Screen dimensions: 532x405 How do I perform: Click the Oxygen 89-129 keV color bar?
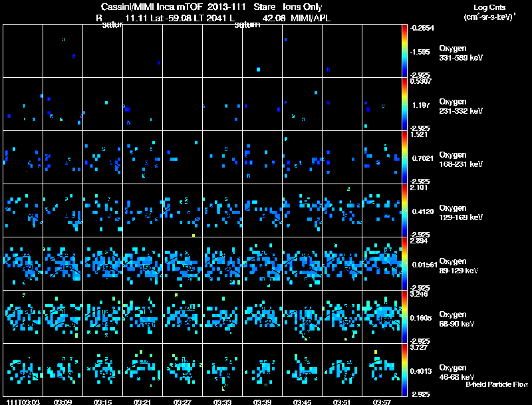(404, 263)
